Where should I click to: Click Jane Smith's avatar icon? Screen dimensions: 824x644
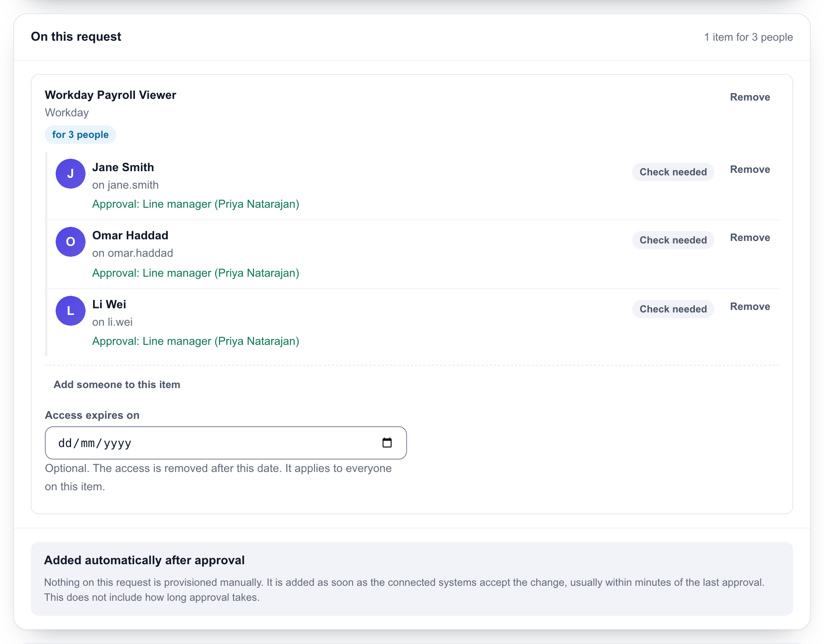[x=71, y=174]
